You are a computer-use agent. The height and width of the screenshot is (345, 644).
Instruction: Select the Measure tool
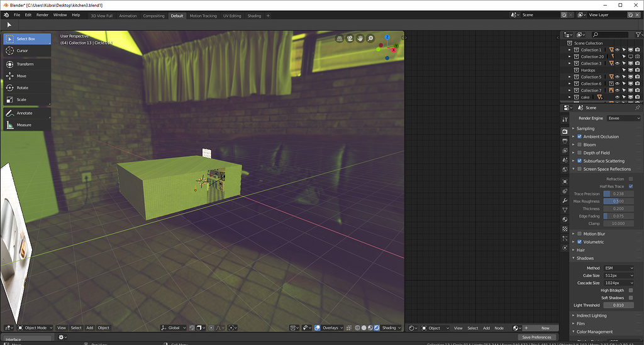click(27, 125)
